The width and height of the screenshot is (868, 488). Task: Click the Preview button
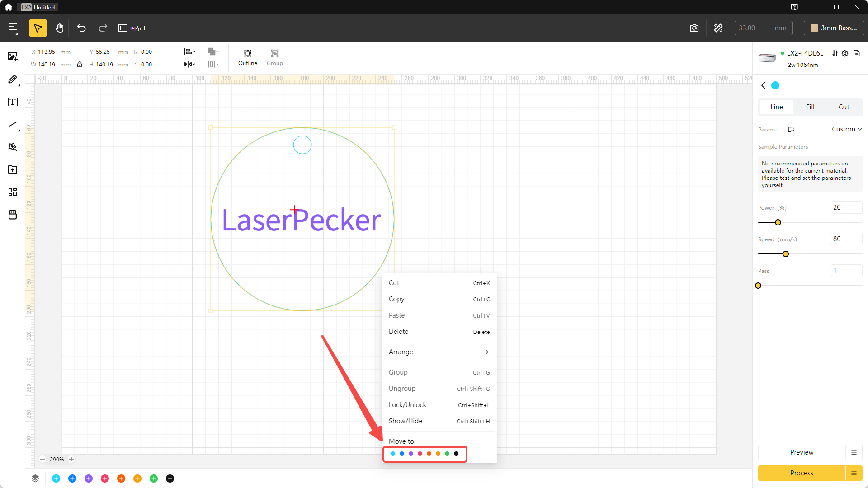[802, 452]
